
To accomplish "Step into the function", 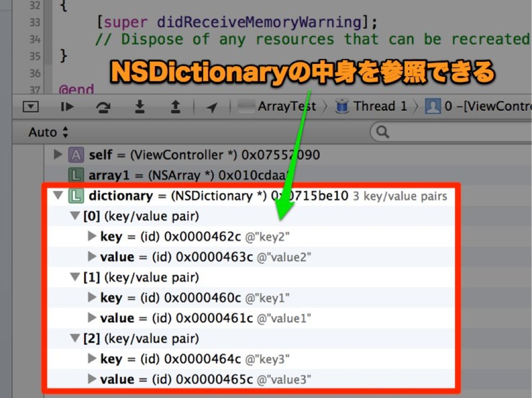I will click(139, 106).
